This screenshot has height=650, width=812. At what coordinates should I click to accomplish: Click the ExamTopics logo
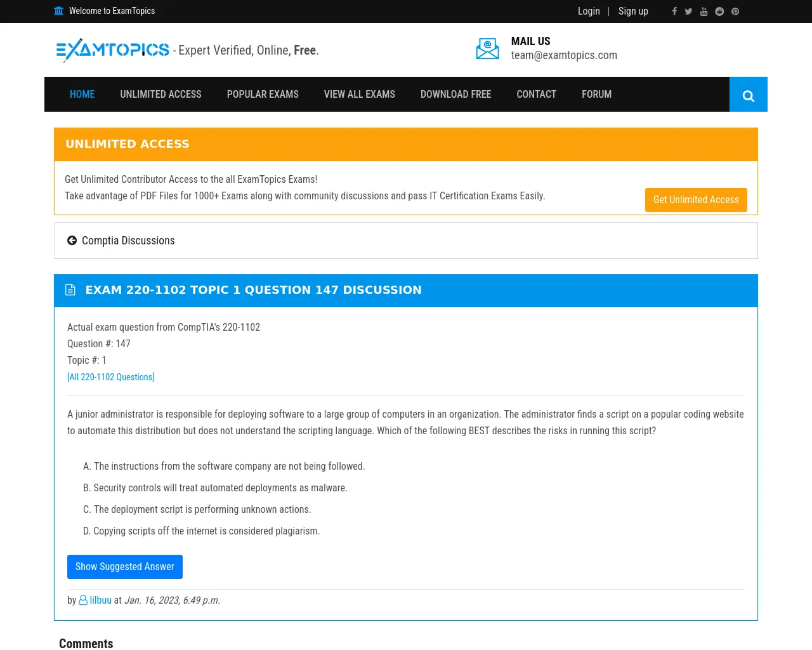113,50
